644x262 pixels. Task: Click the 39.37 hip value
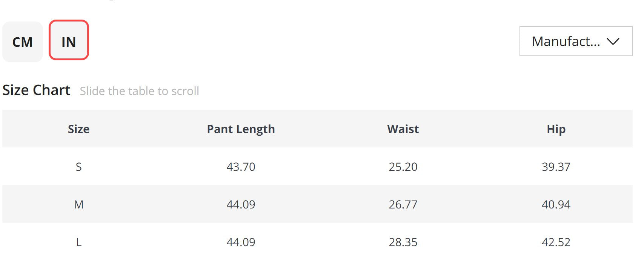coord(556,167)
